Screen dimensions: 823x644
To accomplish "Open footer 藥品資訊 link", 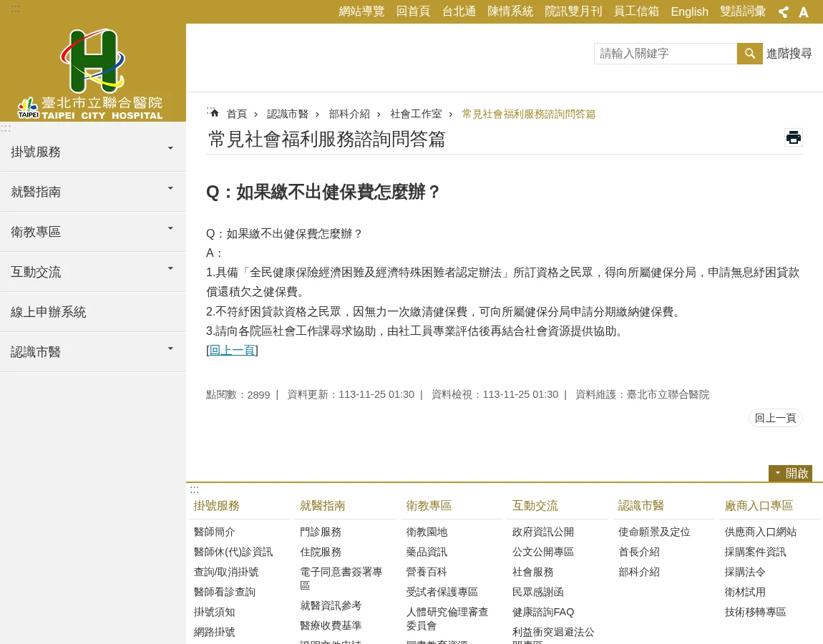I will pos(427,552).
